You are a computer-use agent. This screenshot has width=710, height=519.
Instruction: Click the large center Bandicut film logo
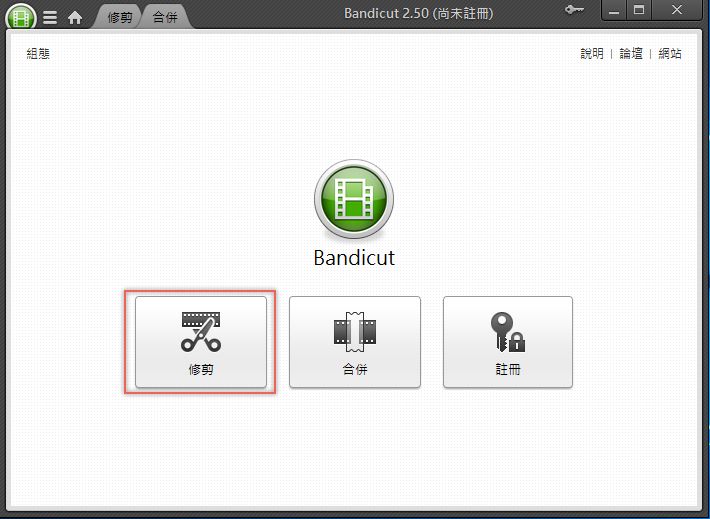pyautogui.click(x=354, y=199)
